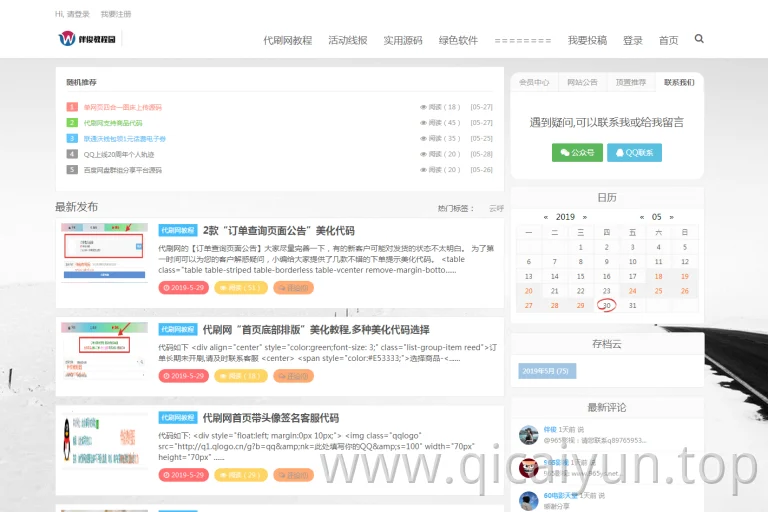768x512 pixels.
Task: Open the search magnifier icon in header
Action: click(x=699, y=39)
